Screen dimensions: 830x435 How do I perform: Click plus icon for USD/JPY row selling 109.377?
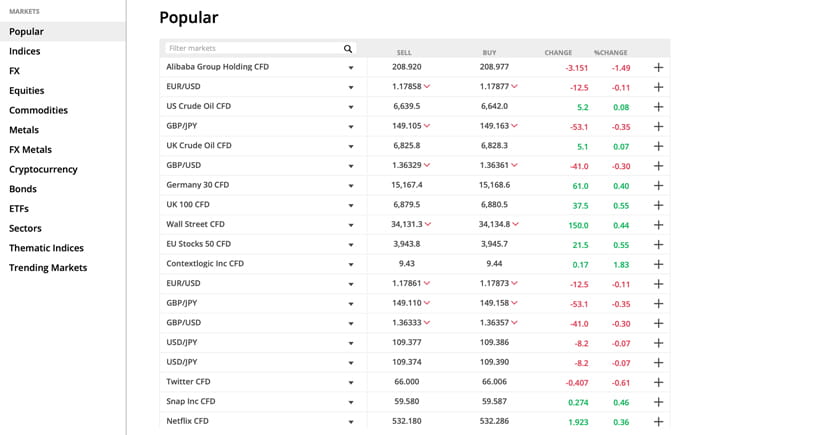[x=658, y=343]
